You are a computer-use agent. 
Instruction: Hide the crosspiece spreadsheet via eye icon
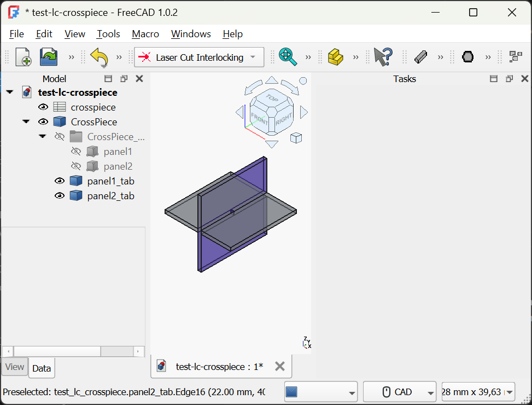[43, 107]
